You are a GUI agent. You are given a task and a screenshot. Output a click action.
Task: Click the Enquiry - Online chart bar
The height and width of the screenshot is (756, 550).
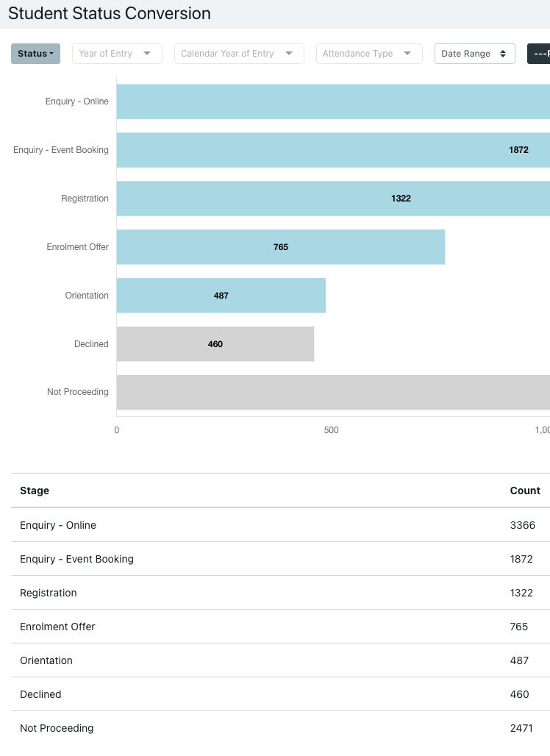tap(332, 101)
